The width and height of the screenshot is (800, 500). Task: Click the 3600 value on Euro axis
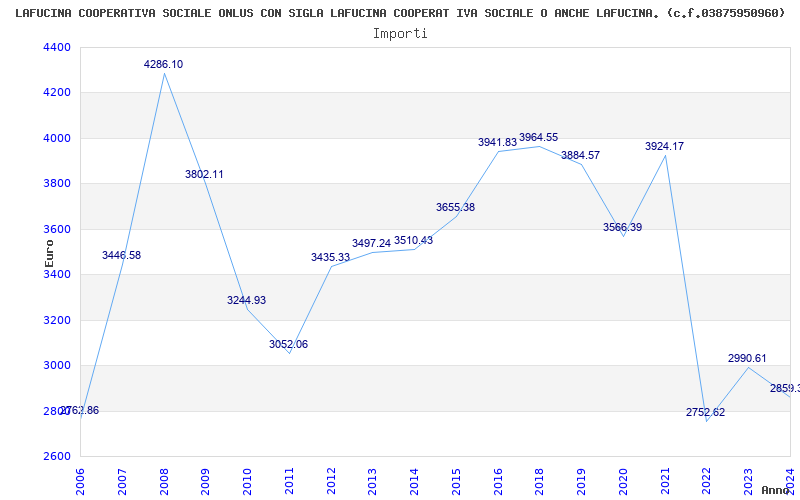click(58, 229)
